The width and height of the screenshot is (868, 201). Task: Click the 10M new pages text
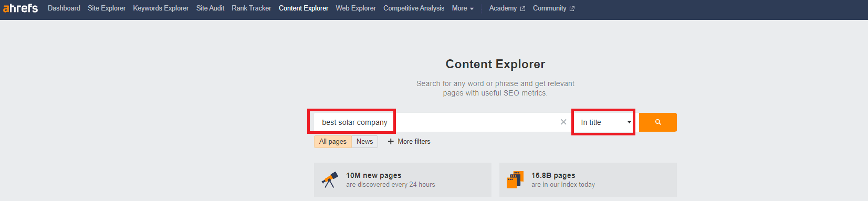373,175
